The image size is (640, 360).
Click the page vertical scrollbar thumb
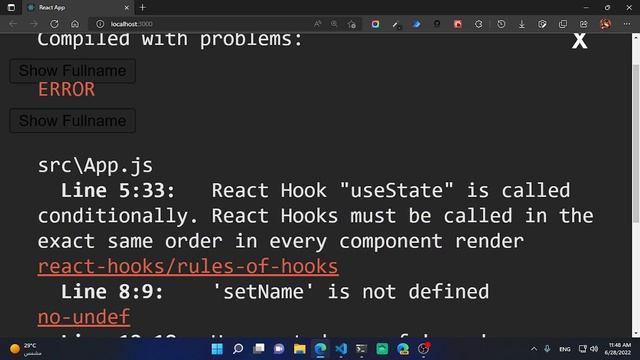click(x=636, y=143)
